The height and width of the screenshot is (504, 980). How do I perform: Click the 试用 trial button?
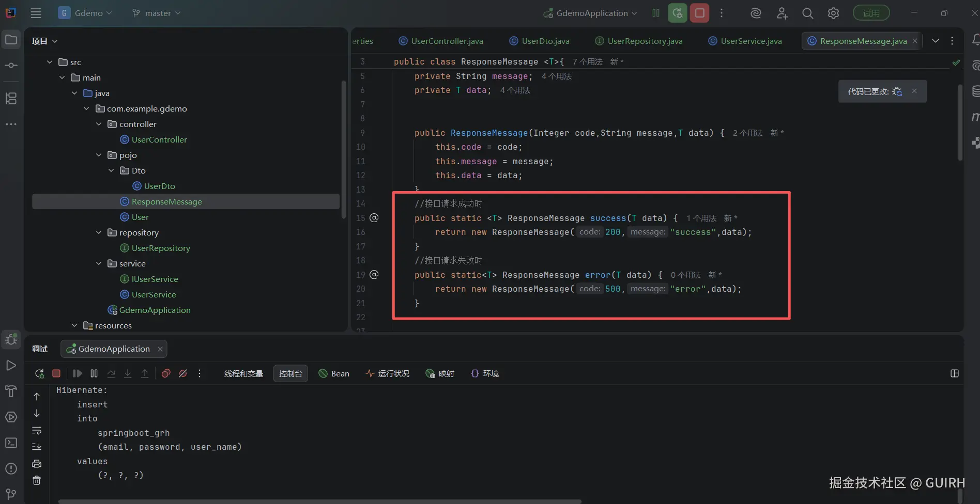[x=871, y=13]
